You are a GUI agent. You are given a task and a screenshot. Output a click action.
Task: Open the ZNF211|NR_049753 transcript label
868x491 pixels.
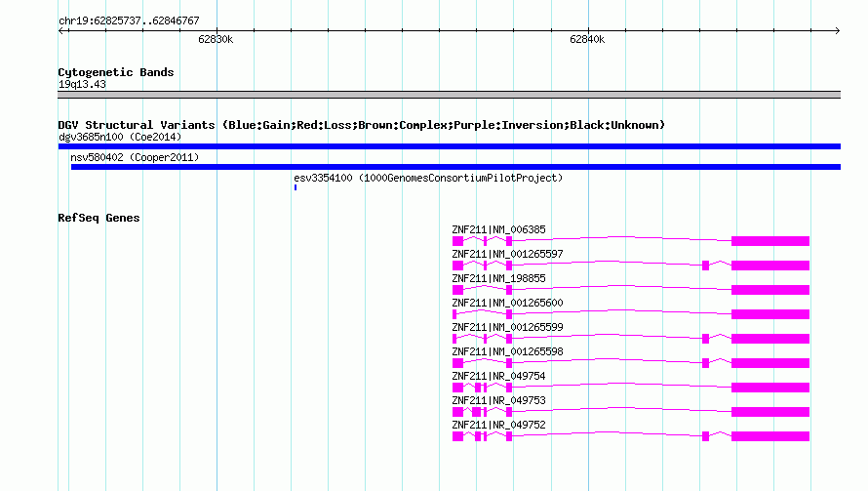[498, 400]
